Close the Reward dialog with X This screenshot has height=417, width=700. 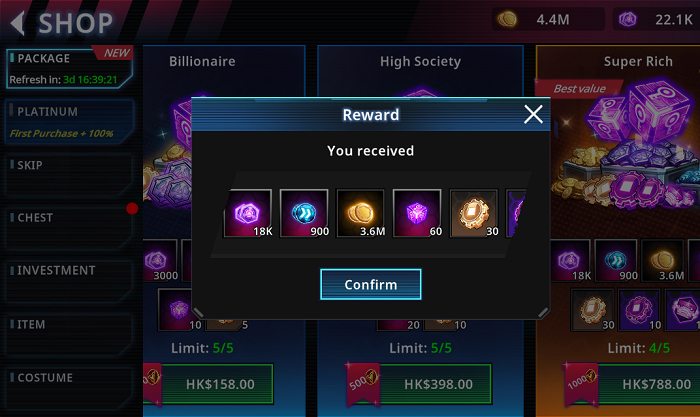pos(533,114)
